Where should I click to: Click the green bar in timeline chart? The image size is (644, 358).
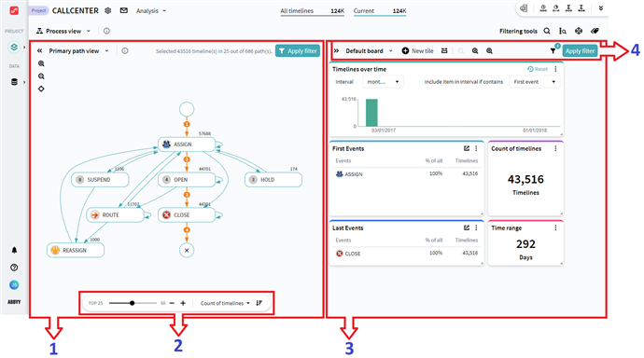tap(371, 113)
